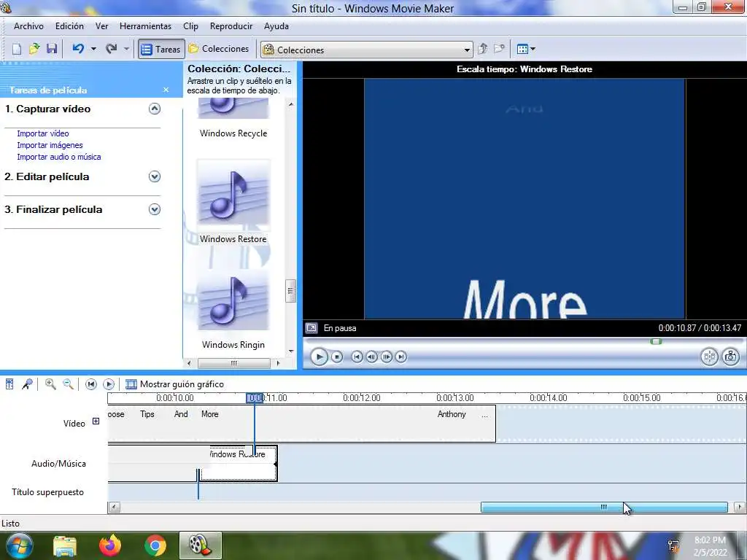Click the collection pane horizontal scroll right arrow

point(278,363)
